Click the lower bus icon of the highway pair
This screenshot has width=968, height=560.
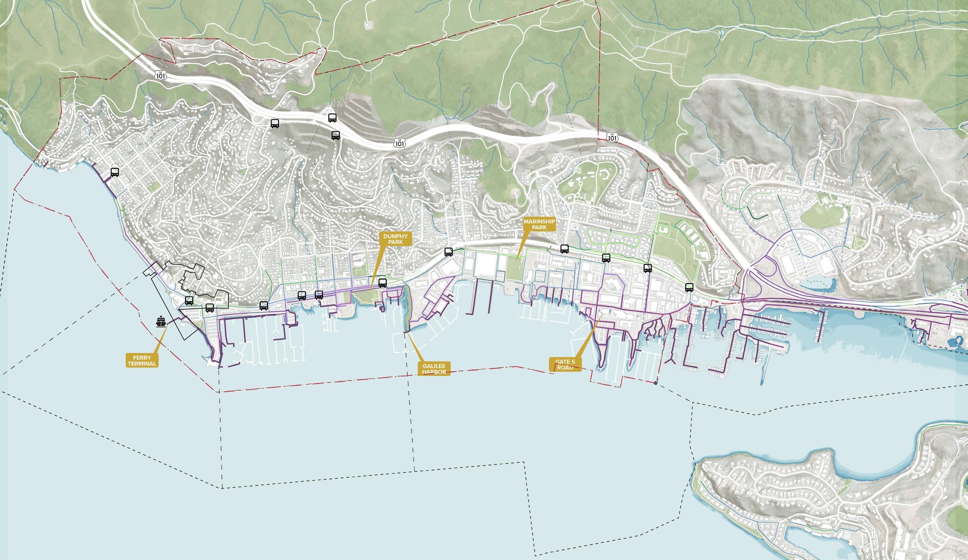(335, 135)
